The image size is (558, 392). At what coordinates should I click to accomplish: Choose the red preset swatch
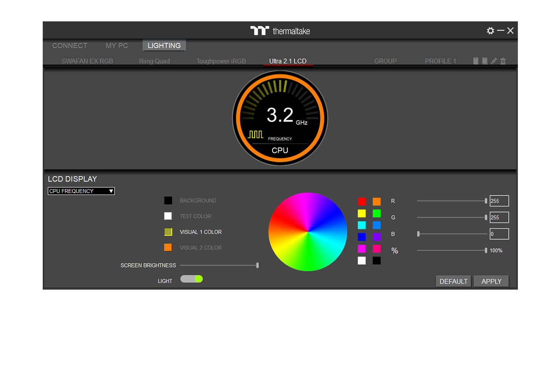pos(362,201)
